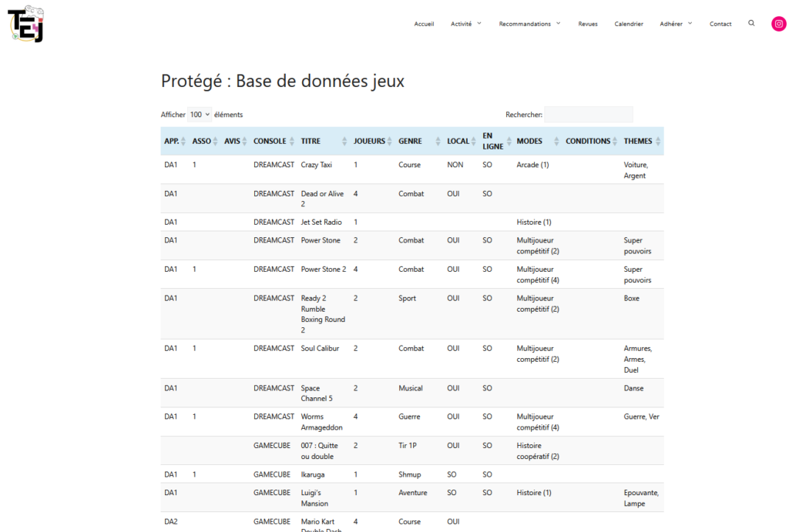Open the Afficher entries count dropdown
The width and height of the screenshot is (789, 532).
click(x=200, y=115)
